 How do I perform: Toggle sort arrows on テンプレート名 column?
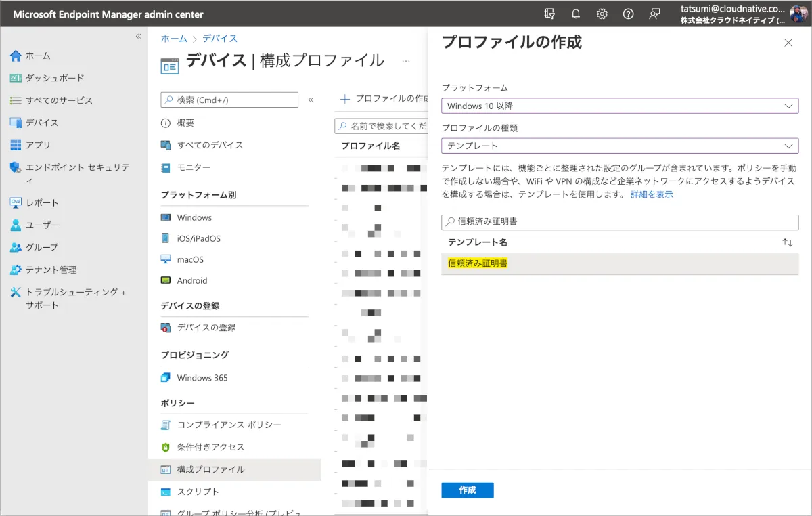[x=787, y=242]
